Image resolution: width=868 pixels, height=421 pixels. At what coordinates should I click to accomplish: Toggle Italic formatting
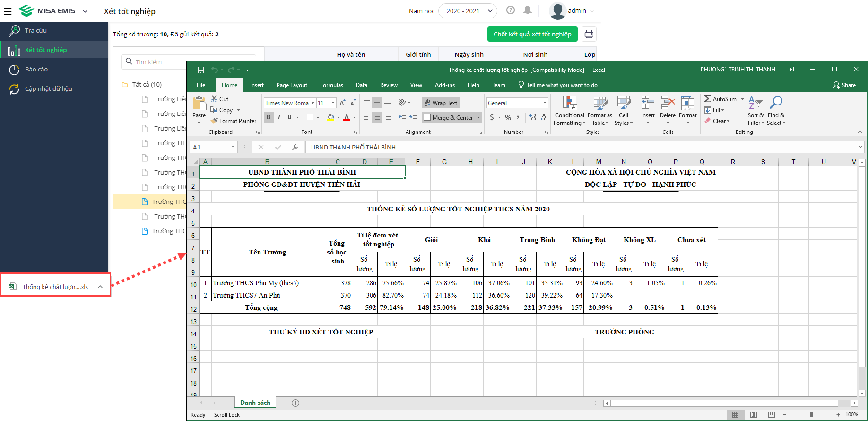279,117
